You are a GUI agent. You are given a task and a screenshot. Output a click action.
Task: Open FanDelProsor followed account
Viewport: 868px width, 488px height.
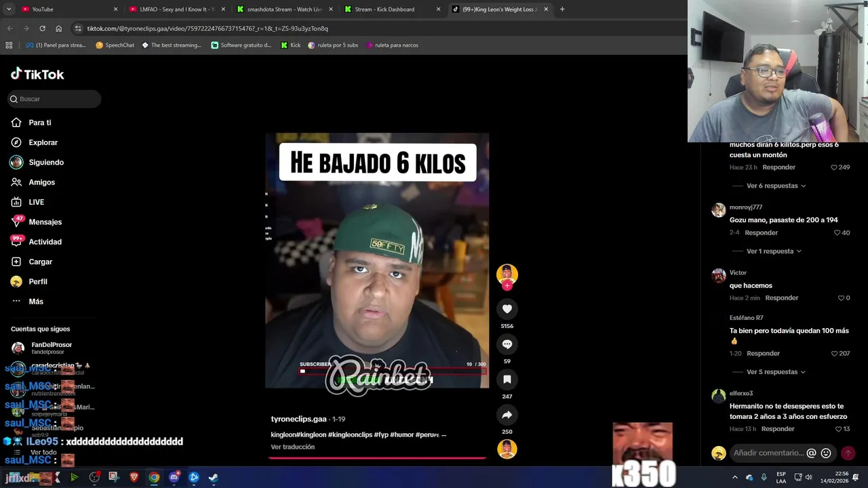pos(52,348)
